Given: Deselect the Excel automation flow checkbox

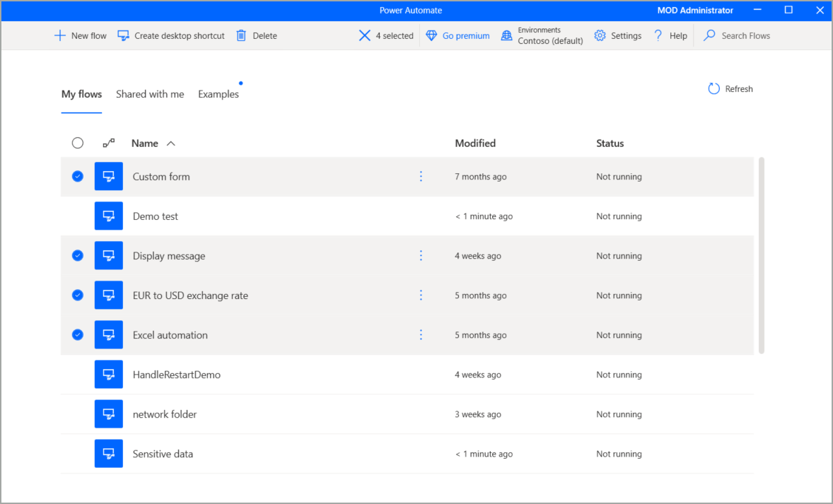Looking at the screenshot, I should tap(78, 335).
